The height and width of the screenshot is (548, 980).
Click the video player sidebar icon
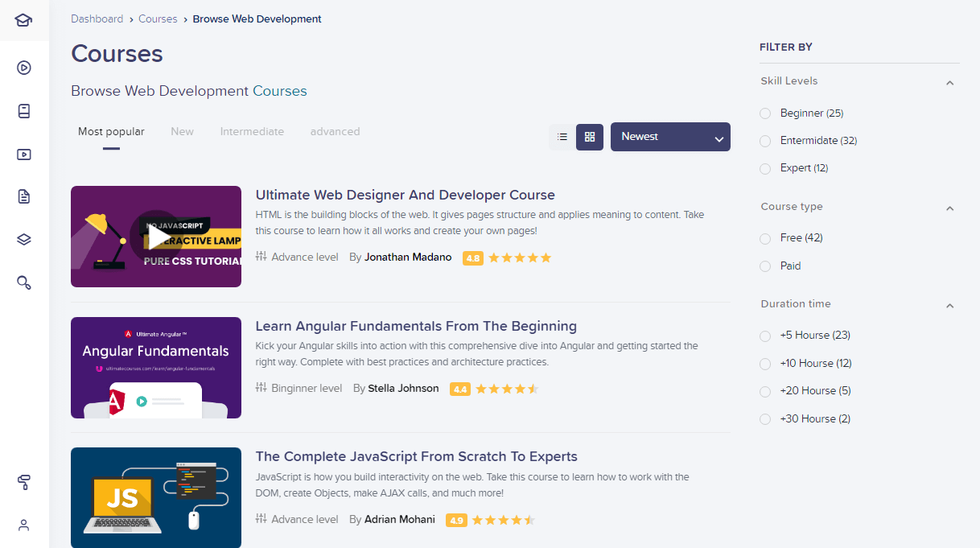[24, 155]
